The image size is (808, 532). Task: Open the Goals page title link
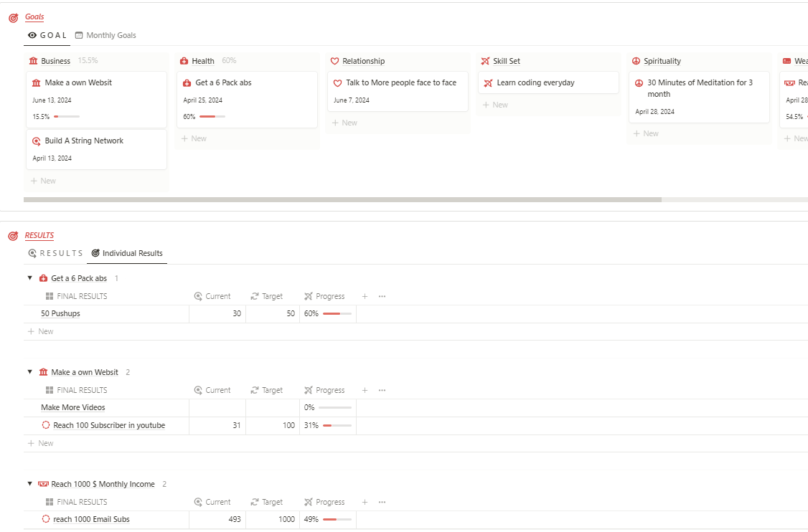tap(34, 16)
